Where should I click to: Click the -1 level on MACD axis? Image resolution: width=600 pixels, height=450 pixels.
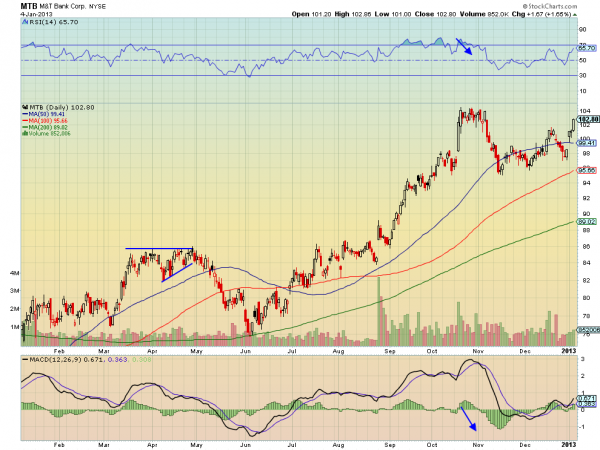tap(583, 427)
